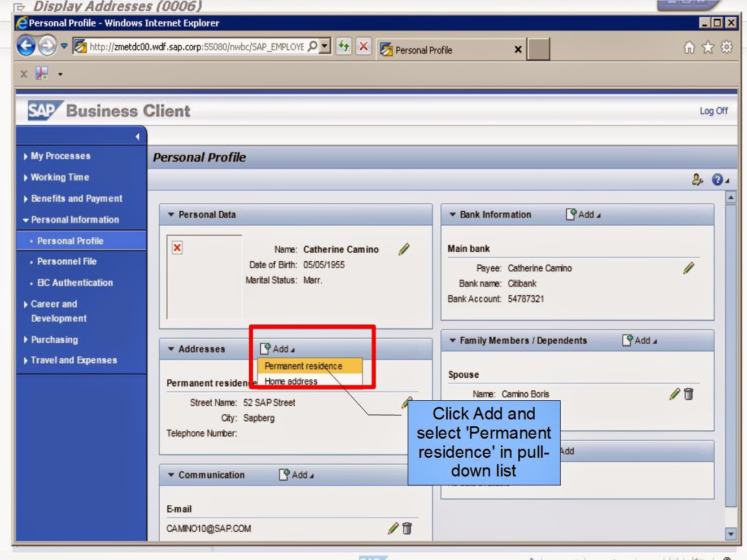Open the blue Help question mark icon
The width and height of the screenshot is (747, 560).
click(x=717, y=180)
